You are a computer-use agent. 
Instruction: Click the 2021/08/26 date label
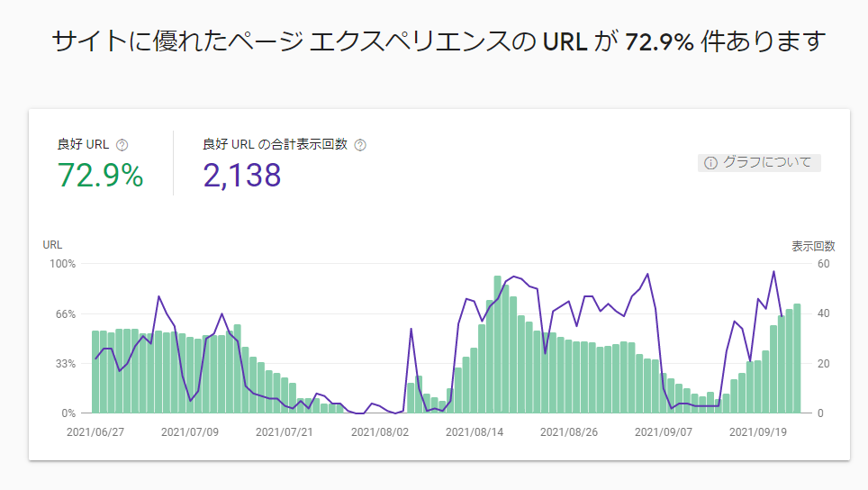pos(569,431)
